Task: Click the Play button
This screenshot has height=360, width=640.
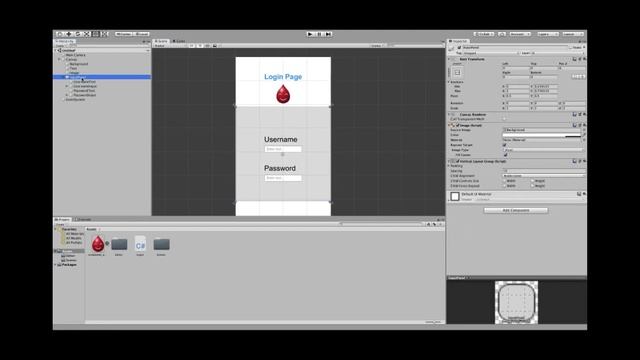Action: tap(310, 34)
